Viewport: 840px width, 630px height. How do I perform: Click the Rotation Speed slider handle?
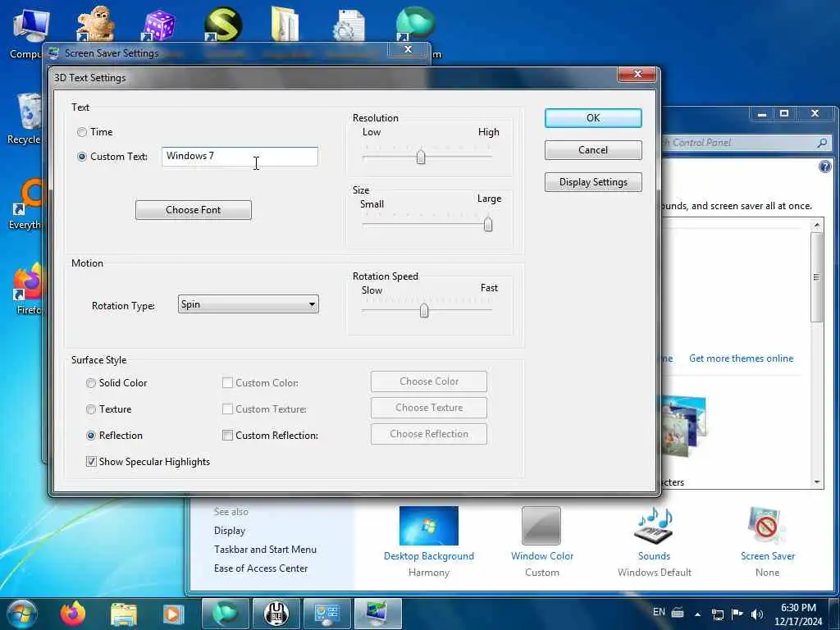(424, 310)
